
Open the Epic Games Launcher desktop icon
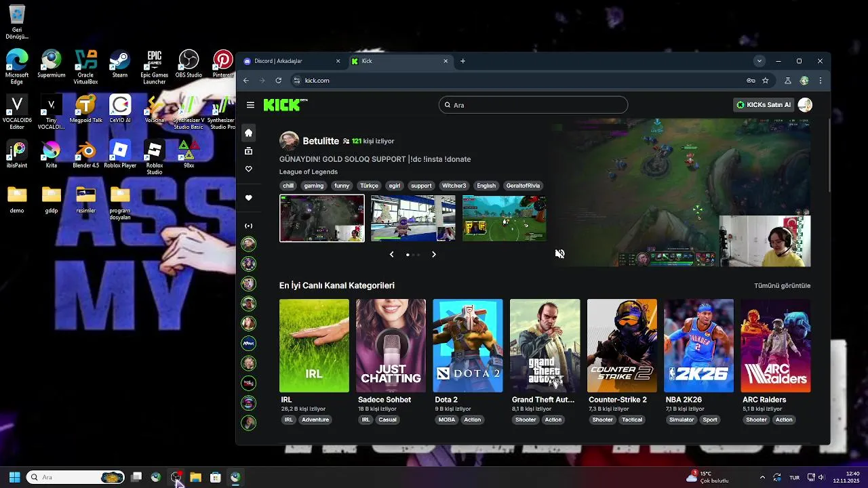pyautogui.click(x=154, y=68)
